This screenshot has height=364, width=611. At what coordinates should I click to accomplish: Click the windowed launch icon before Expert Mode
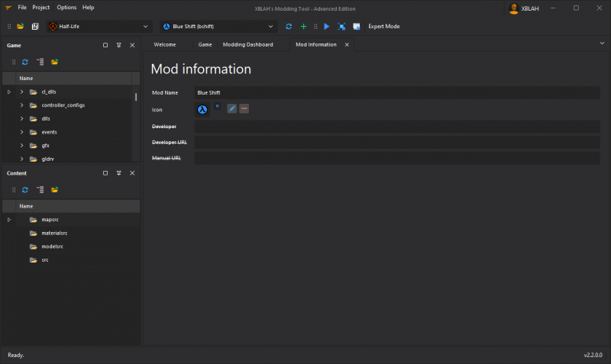[357, 27]
